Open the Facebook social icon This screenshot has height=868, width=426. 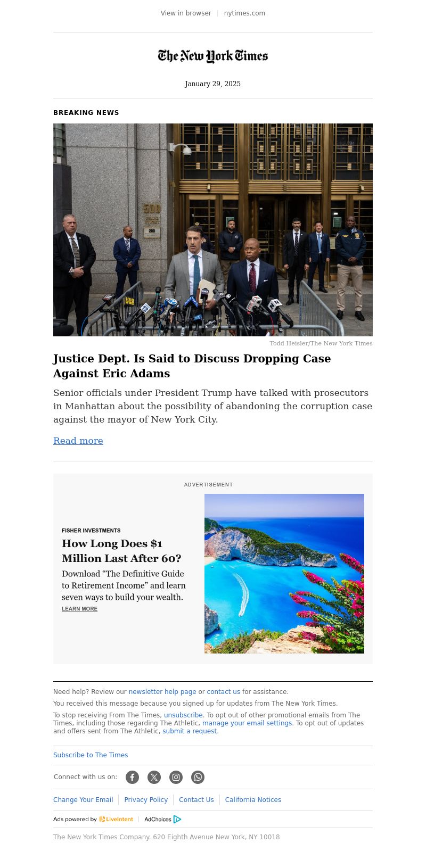tap(132, 777)
